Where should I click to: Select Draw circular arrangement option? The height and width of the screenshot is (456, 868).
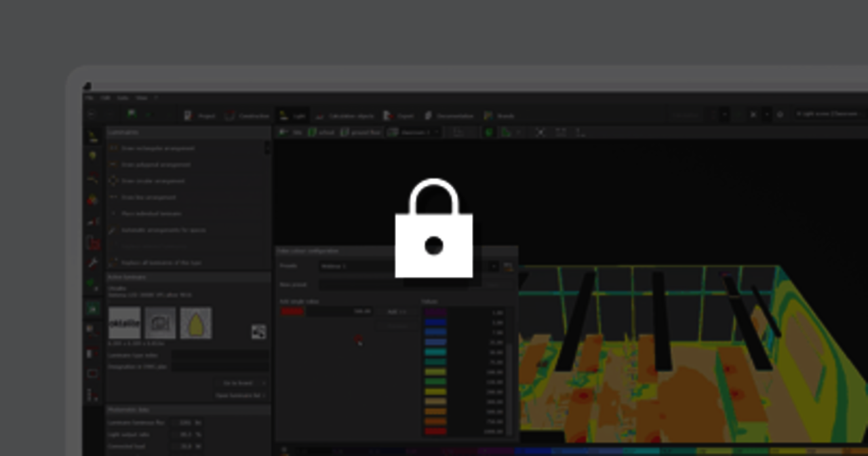[x=153, y=181]
